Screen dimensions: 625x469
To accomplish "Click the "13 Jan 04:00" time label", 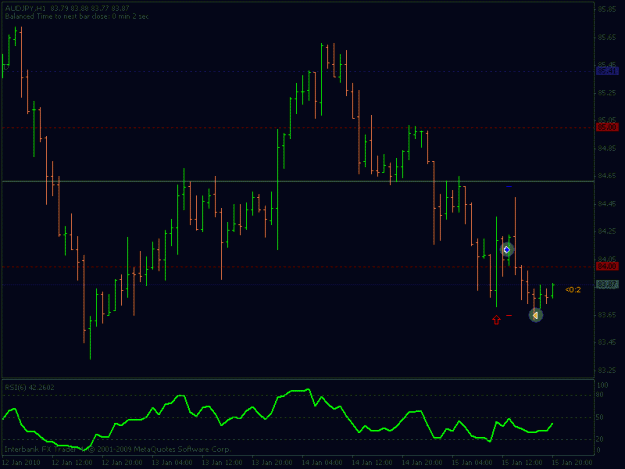I will (x=172, y=462).
